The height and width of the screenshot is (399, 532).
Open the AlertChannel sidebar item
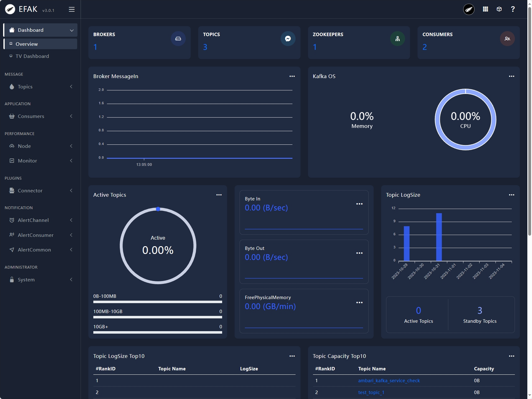tap(40, 220)
